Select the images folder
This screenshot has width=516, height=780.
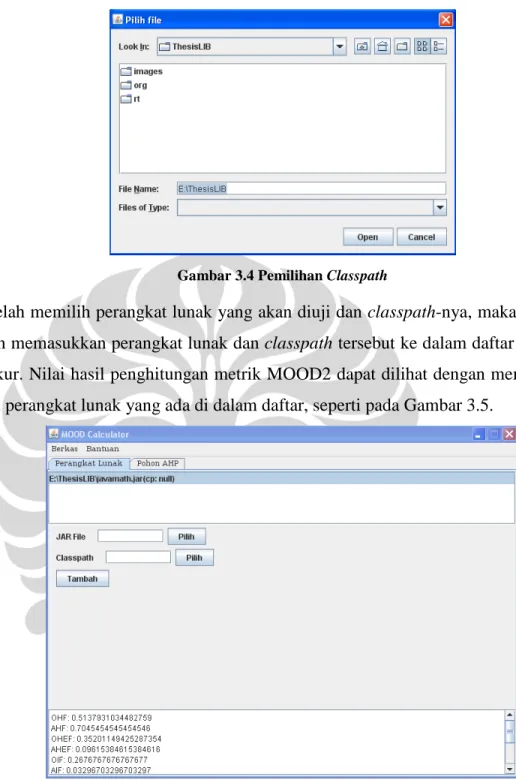pyautogui.click(x=142, y=72)
